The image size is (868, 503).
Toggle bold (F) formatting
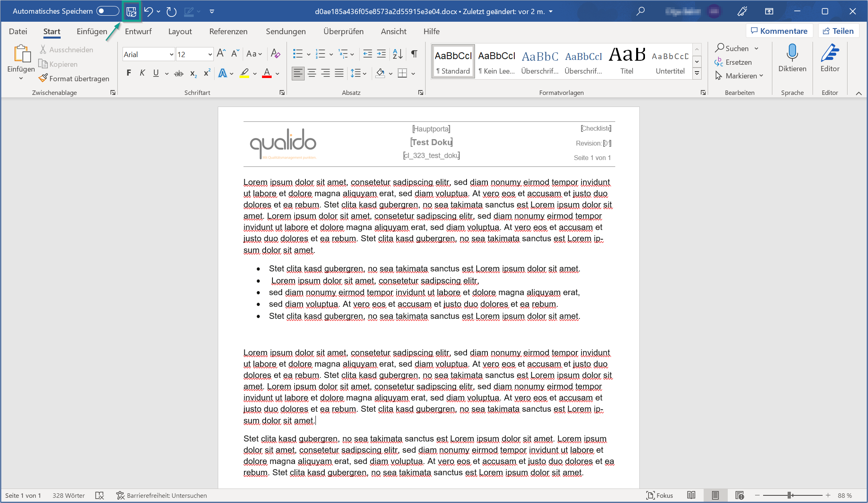(x=129, y=73)
